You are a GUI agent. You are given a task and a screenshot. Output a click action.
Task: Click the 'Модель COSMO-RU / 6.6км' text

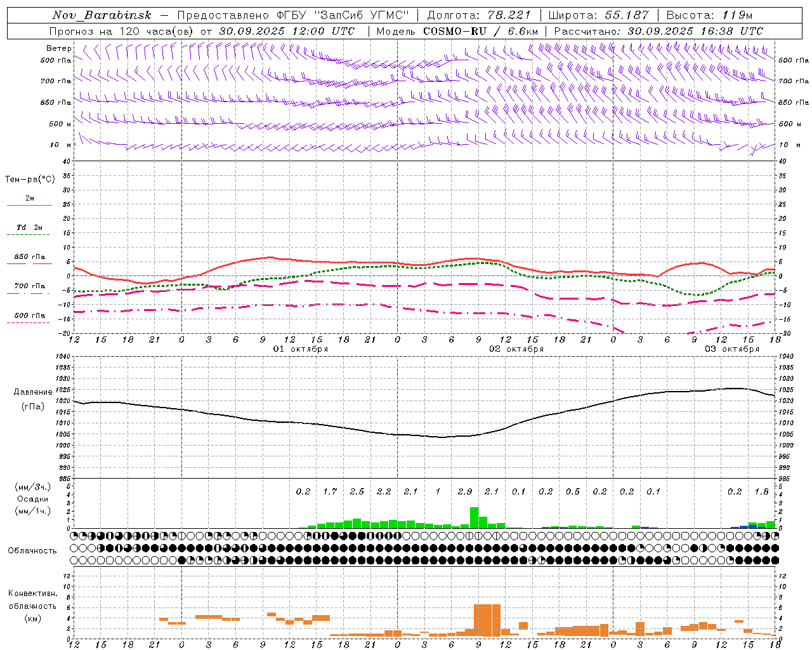(x=457, y=31)
